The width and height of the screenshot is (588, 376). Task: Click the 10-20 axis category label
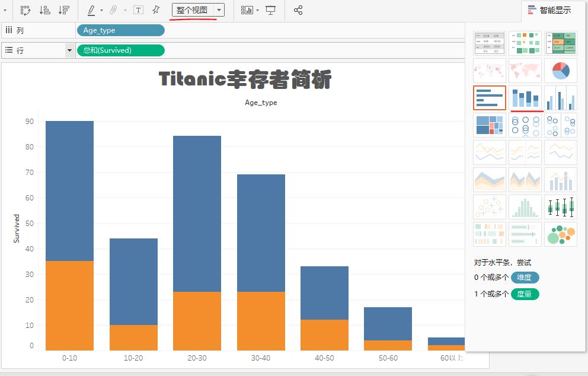pyautogui.click(x=133, y=358)
